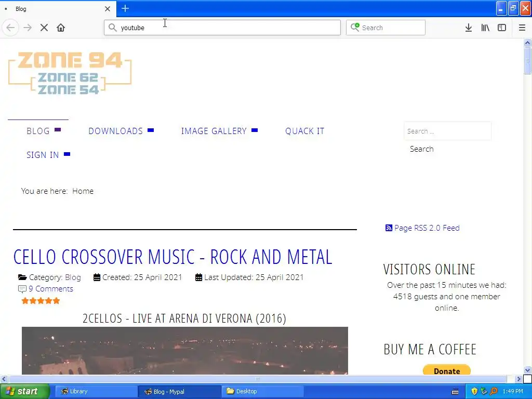Click the 2CELLOS - LIVE AT ARENA DI VERONA heading
This screenshot has height=399, width=532.
[x=184, y=318]
